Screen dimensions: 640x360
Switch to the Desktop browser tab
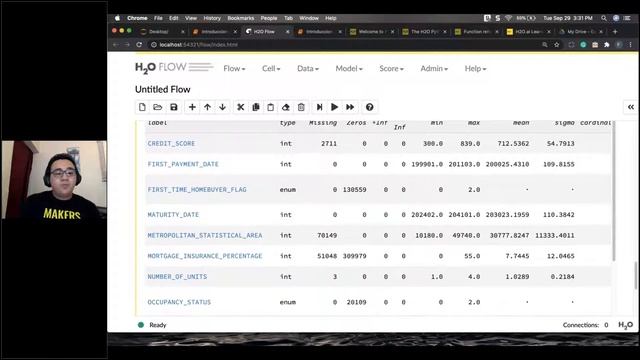click(162, 31)
